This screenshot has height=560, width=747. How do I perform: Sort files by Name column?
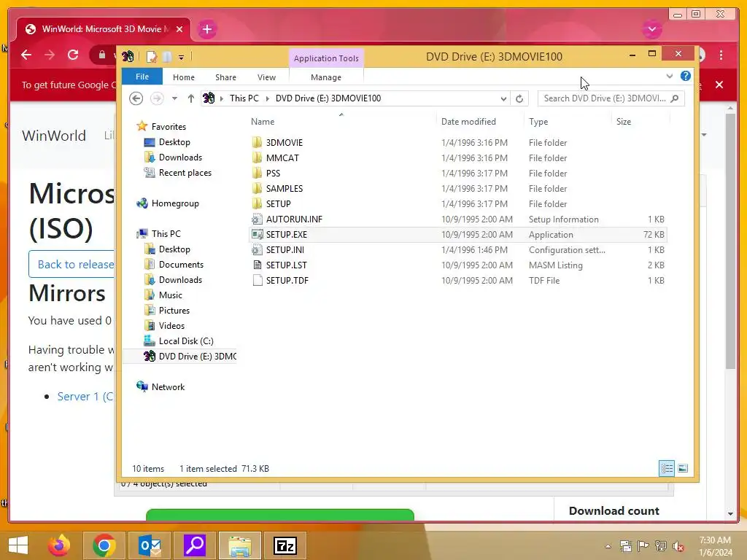[x=341, y=122]
